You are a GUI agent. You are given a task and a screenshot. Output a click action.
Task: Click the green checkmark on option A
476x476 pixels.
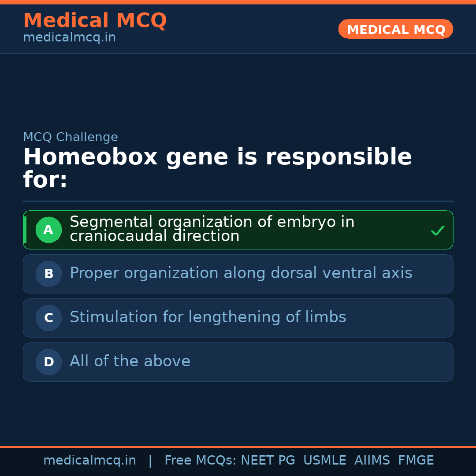[x=437, y=231]
